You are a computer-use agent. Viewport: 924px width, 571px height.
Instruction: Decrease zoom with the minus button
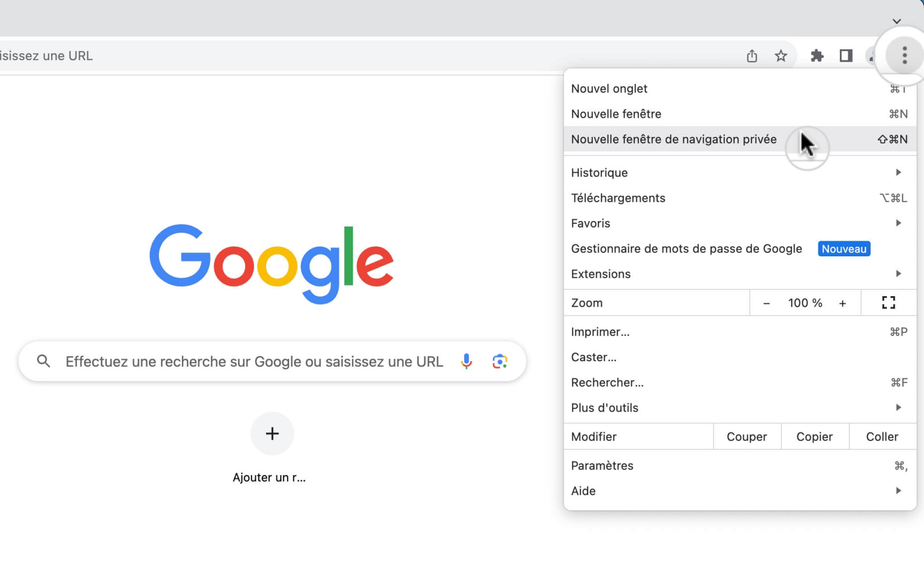pyautogui.click(x=766, y=303)
